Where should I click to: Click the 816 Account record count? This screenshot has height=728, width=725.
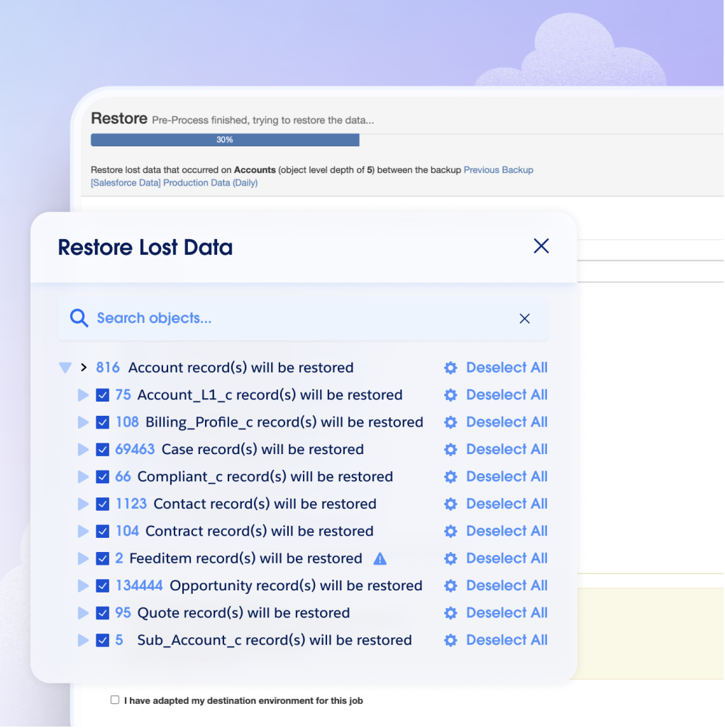click(x=108, y=368)
